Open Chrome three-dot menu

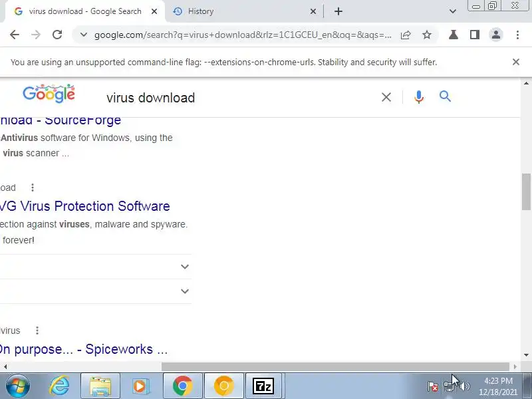coord(517,35)
